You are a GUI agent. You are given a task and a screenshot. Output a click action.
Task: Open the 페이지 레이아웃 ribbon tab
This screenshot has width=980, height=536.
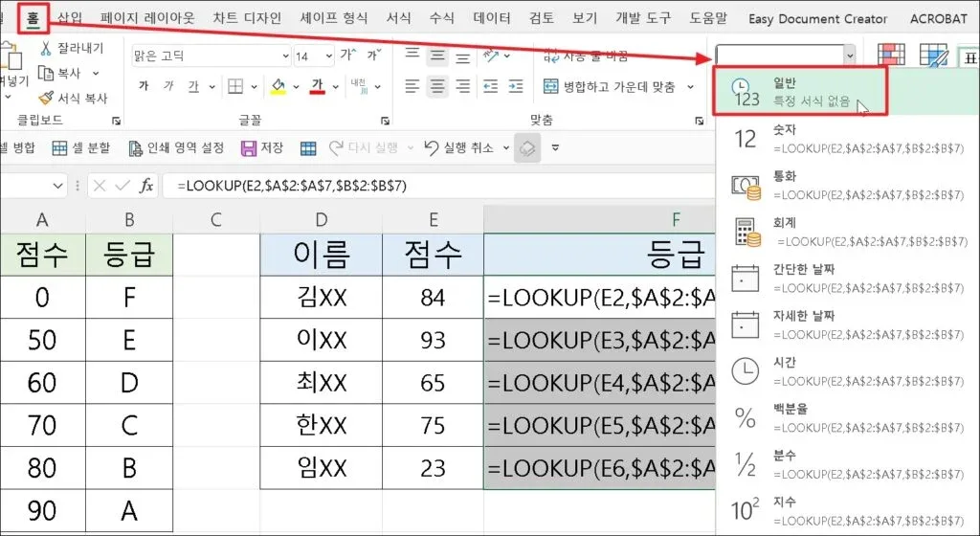click(x=147, y=18)
